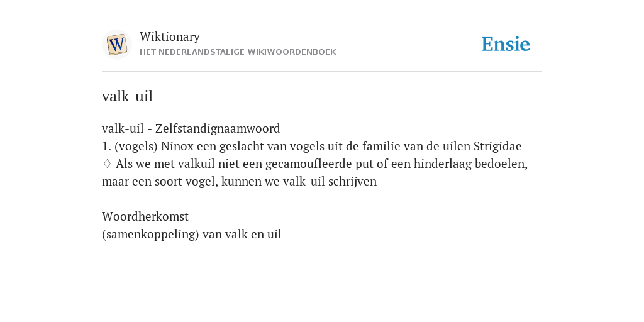Image resolution: width=644 pixels, height=322 pixels.
Task: Click the diamond bullet before the example sentence
Action: tap(107, 164)
